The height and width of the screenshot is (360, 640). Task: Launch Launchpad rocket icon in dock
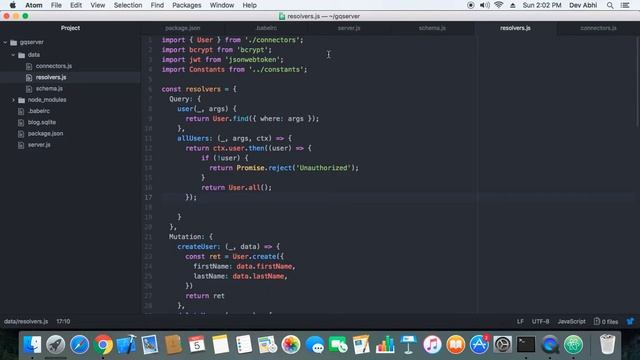click(x=56, y=344)
